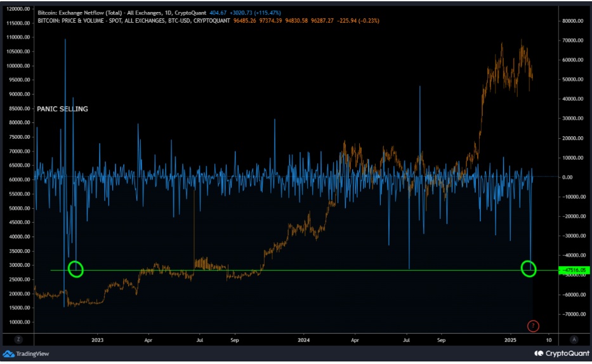Click the CryptoQuant text link
This screenshot has height=364, width=592.
point(567,353)
